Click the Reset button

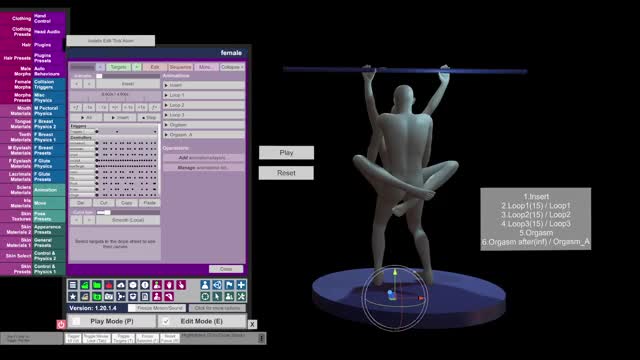[x=286, y=173]
